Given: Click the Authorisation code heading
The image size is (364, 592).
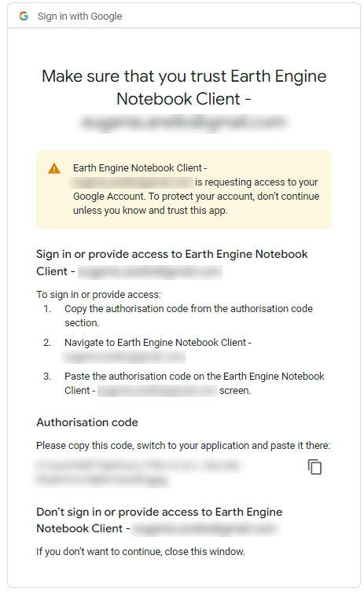Looking at the screenshot, I should coord(87,422).
